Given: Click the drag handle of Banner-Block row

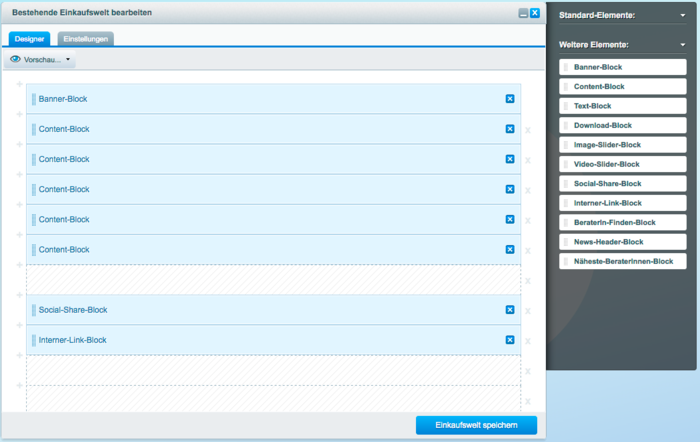Looking at the screenshot, I should coord(34,99).
